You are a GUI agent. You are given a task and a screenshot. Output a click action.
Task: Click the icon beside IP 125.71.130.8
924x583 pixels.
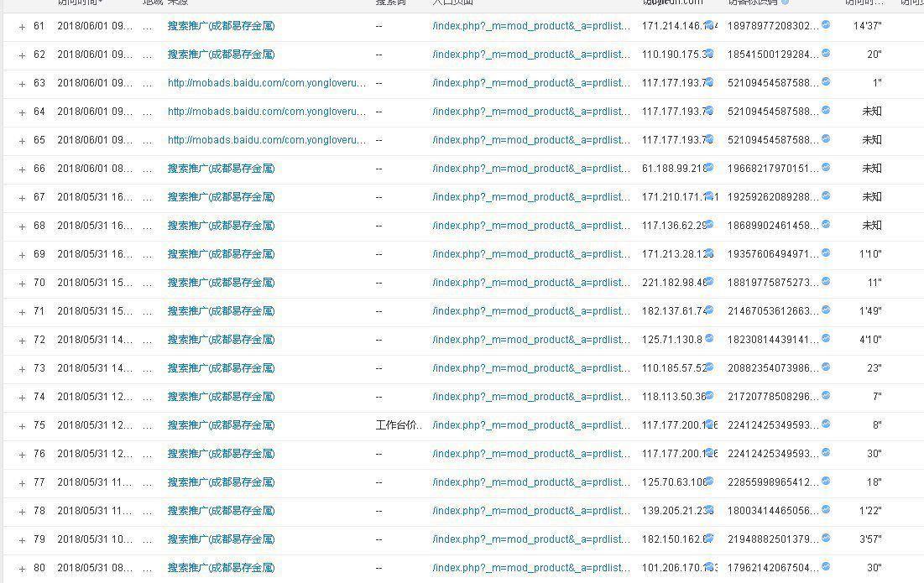709,339
